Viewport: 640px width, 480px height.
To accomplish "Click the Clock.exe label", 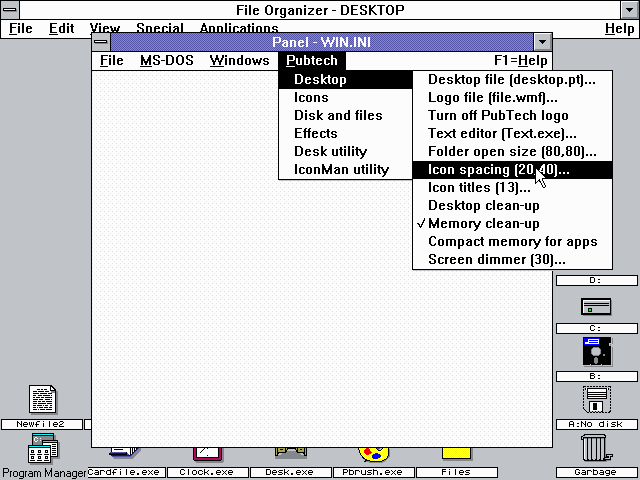I will [x=207, y=472].
